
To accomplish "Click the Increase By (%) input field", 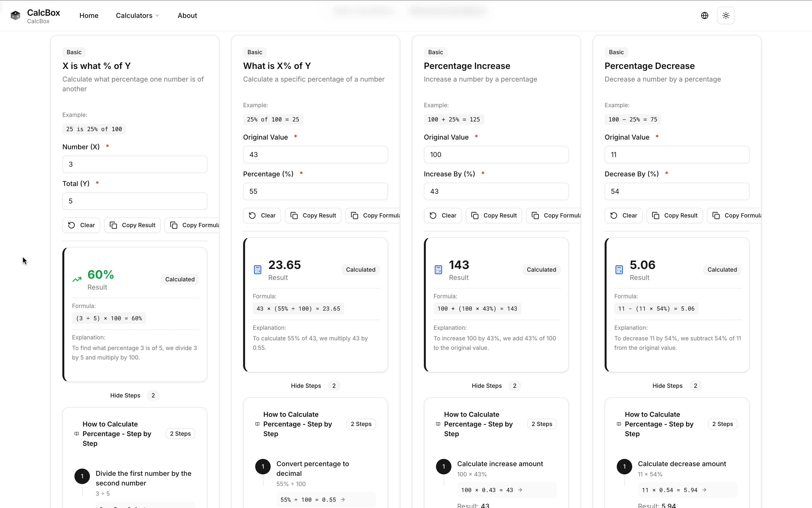I will coord(496,191).
